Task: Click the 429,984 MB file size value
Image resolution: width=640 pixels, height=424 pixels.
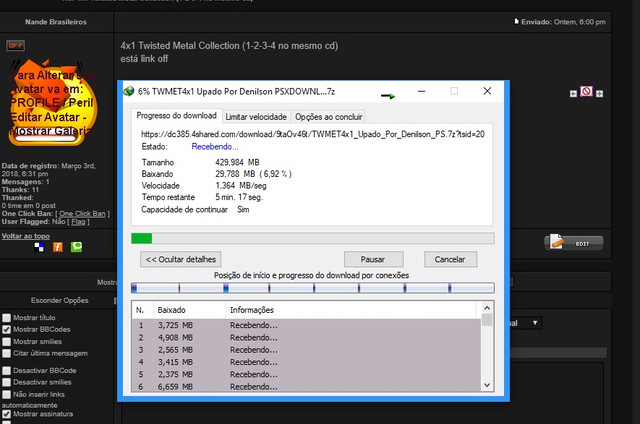Action: (237, 162)
